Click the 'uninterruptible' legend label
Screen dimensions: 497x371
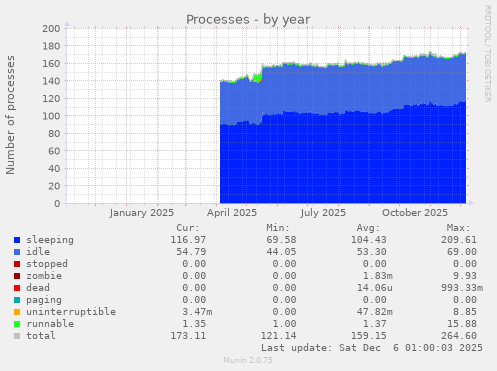coord(71,312)
